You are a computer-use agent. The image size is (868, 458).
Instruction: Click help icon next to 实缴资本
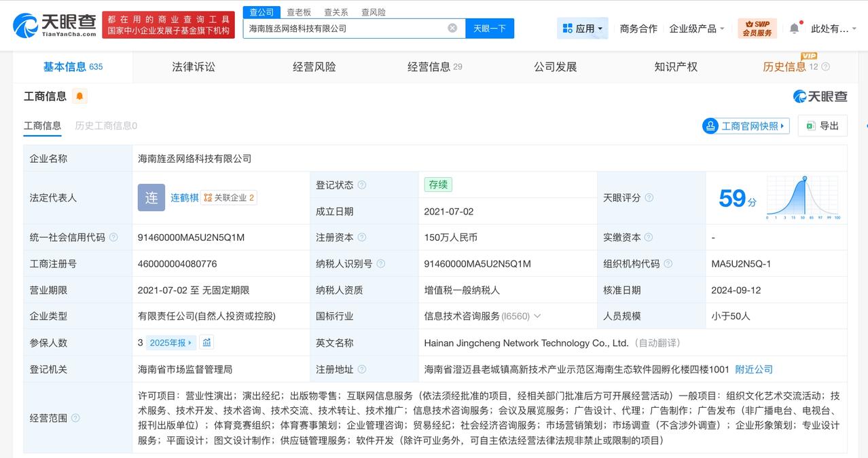click(x=649, y=237)
